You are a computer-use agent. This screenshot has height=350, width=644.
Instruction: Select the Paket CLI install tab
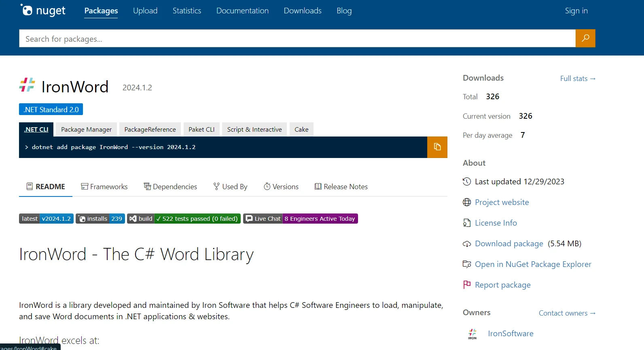(201, 130)
